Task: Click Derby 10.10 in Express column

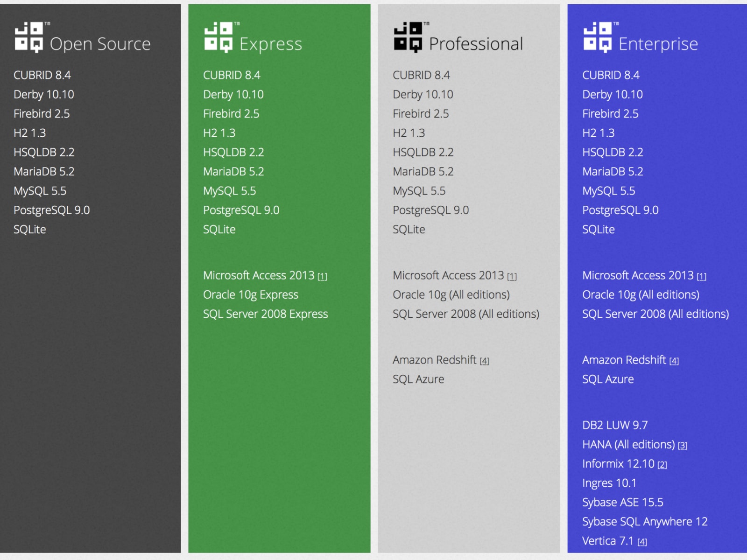Action: pyautogui.click(x=233, y=95)
